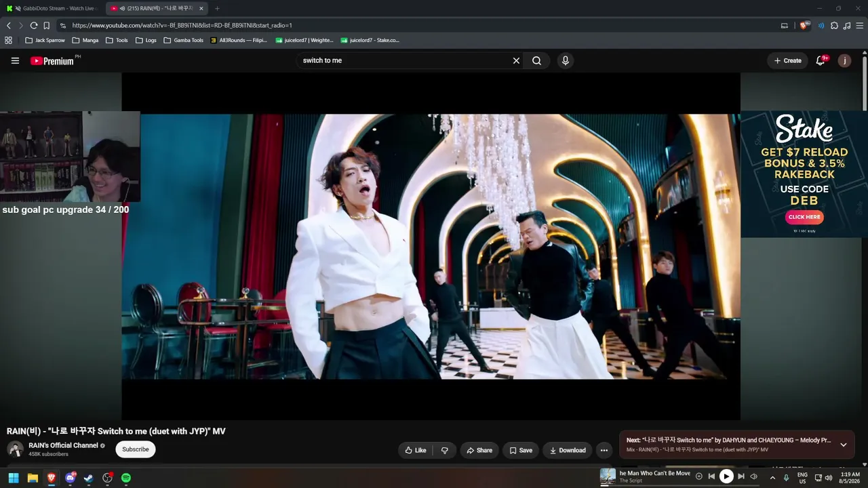
Task: Open the YouTube notifications bell
Action: [821, 60]
